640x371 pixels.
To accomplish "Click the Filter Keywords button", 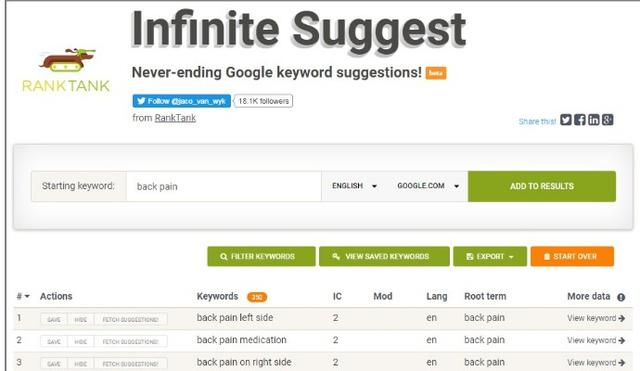I will click(261, 256).
